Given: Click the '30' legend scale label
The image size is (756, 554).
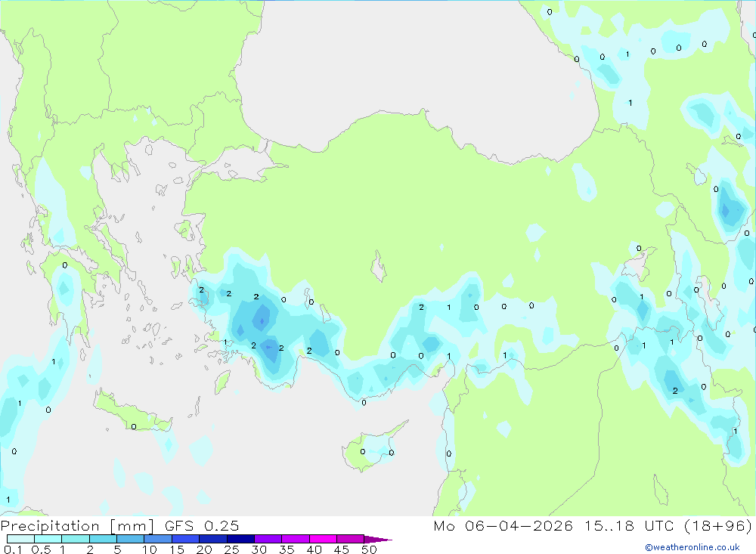Looking at the screenshot, I should (259, 549).
